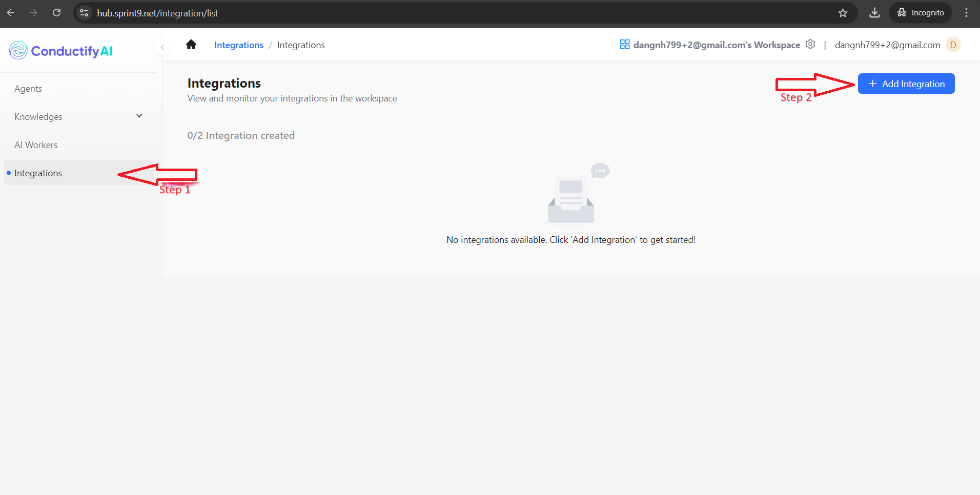Click the ConductifyAI logo
Image resolution: width=980 pixels, height=495 pixels.
(x=60, y=50)
